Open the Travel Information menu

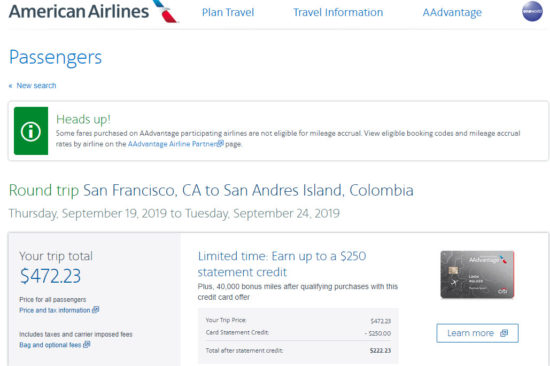point(338,12)
